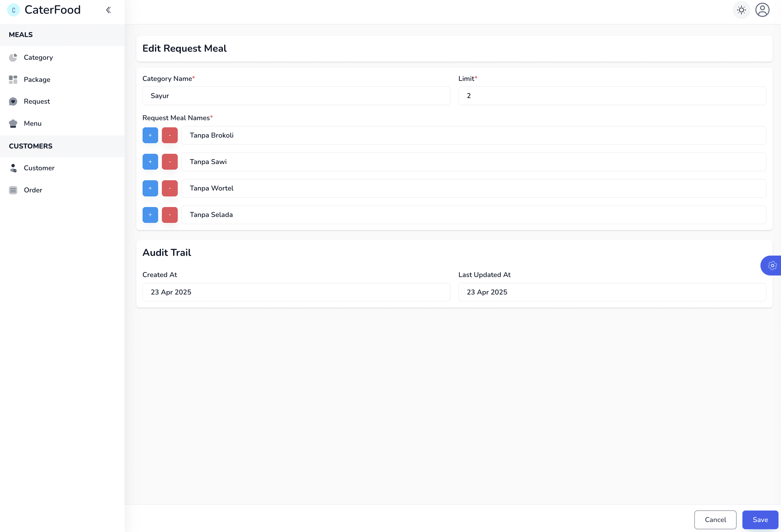Toggle the light/dark theme sun icon
781x532 pixels.
(x=741, y=10)
